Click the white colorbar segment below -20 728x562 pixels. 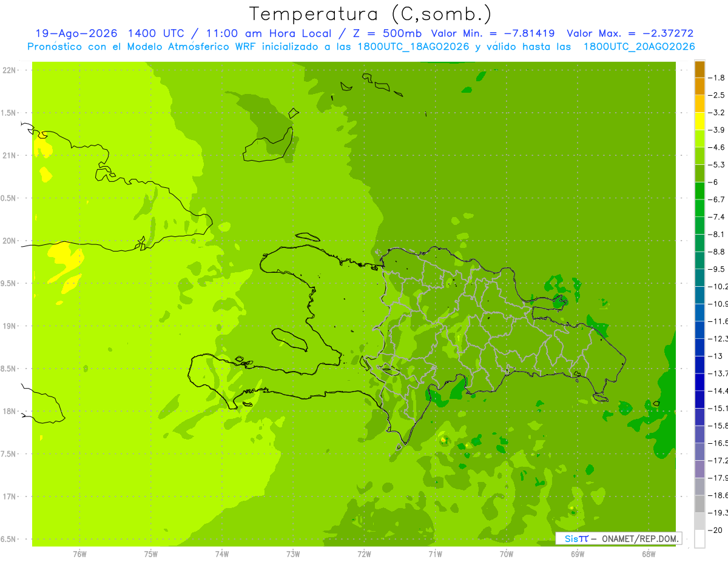(700, 538)
